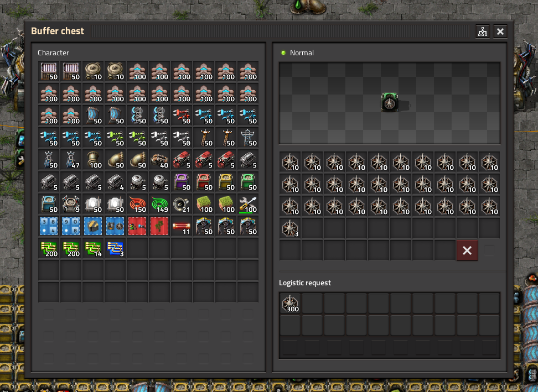538x392 pixels.
Task: Select the blue processing unit stack of 3
Action: [115, 248]
